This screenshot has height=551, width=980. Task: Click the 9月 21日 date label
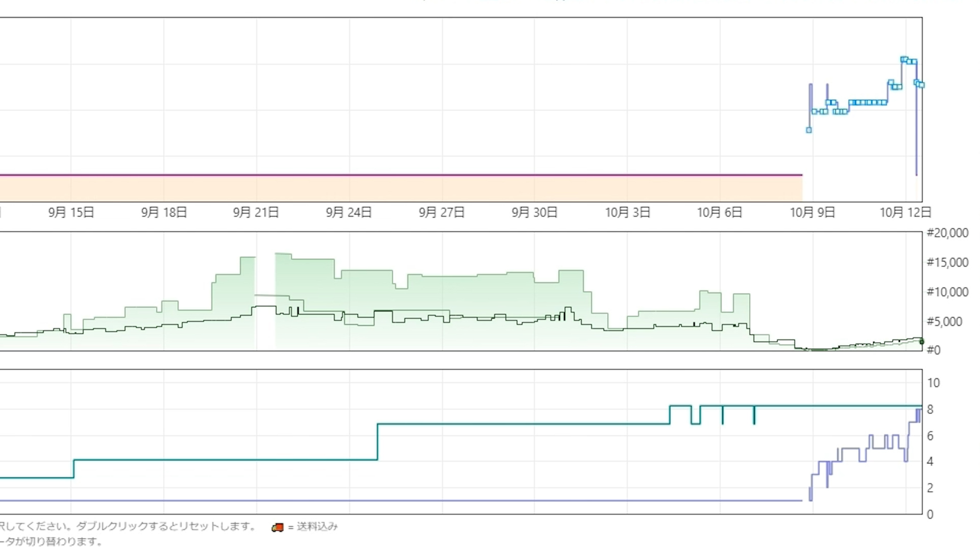click(256, 212)
